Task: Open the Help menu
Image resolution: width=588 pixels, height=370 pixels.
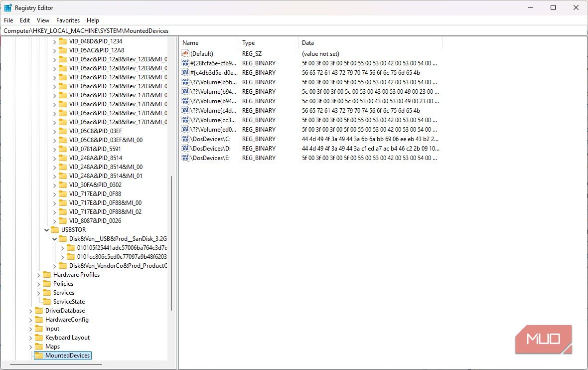Action: pos(93,20)
